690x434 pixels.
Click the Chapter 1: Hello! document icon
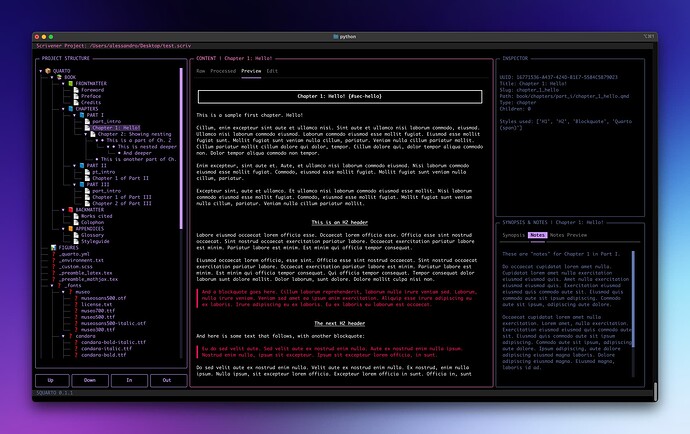[88, 128]
